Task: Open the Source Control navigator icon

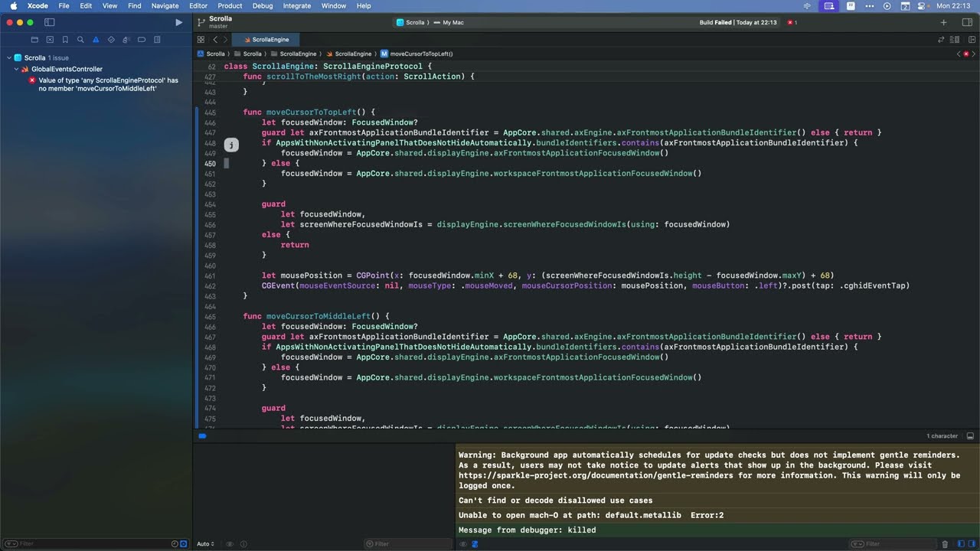Action: coord(50,40)
